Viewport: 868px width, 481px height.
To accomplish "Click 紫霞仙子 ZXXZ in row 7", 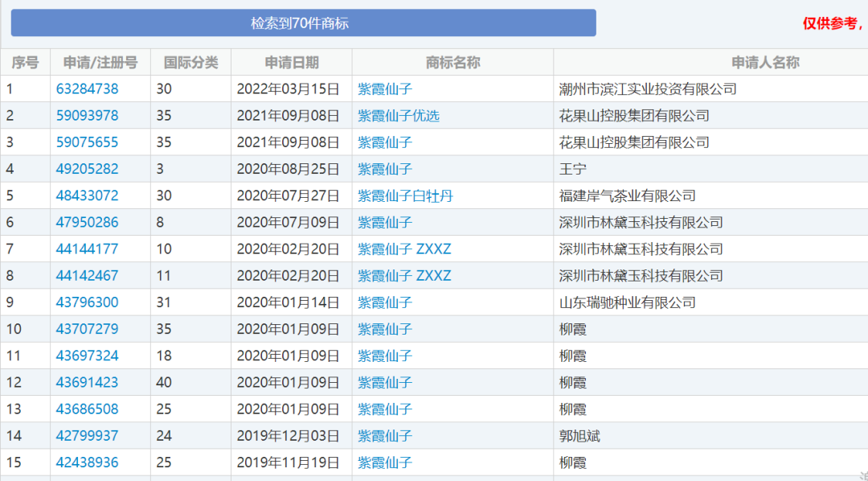I will pyautogui.click(x=404, y=249).
